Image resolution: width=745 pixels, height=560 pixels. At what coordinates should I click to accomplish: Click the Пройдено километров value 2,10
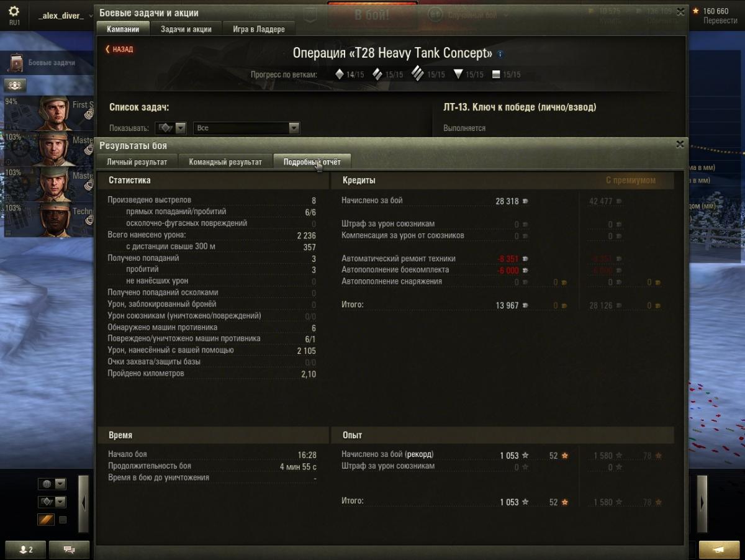[309, 374]
